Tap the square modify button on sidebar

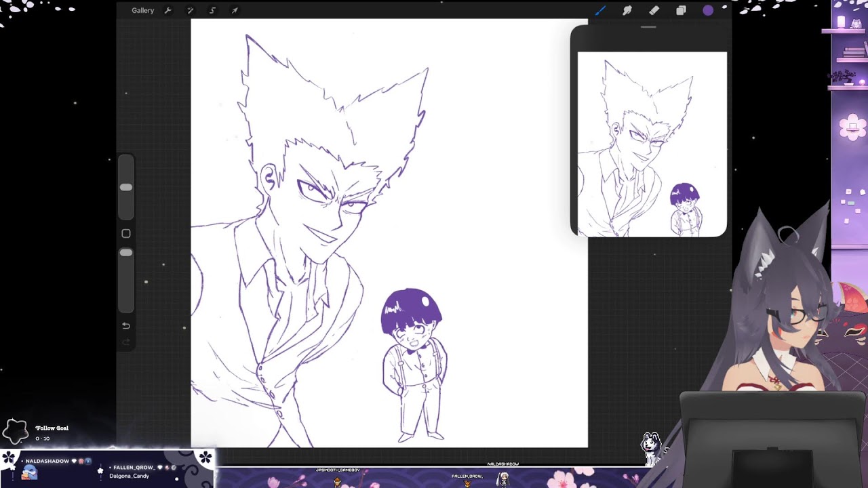pos(126,234)
